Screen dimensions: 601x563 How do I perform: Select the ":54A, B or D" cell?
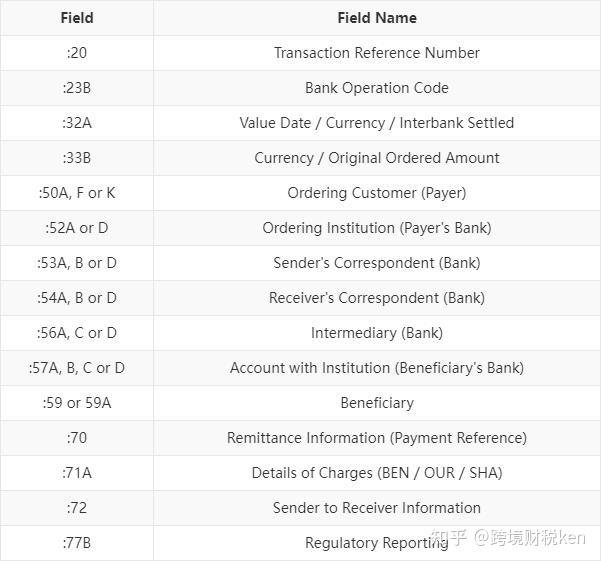click(x=77, y=298)
